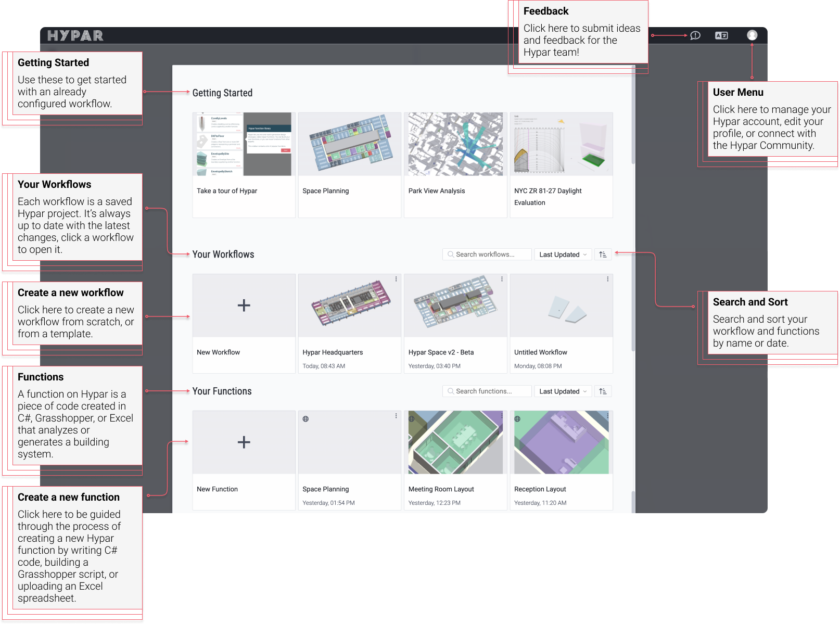The image size is (840, 624).
Task: Click the 'Yesterday, 11:20 AM' timestamp
Action: point(540,503)
